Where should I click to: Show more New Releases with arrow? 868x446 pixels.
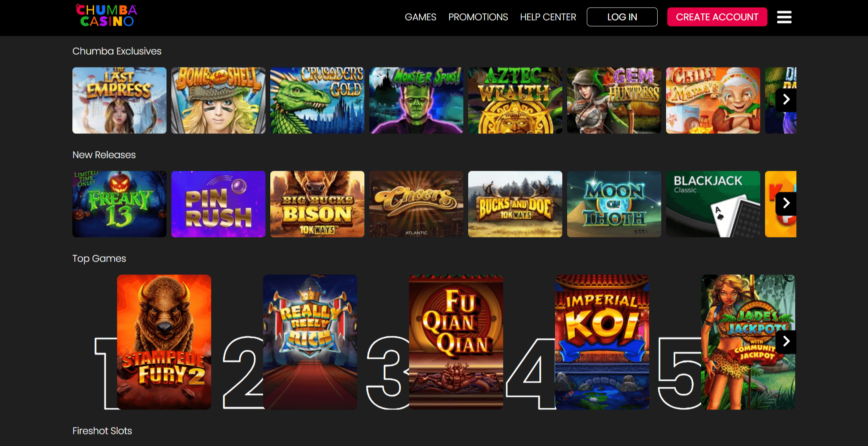pyautogui.click(x=786, y=203)
